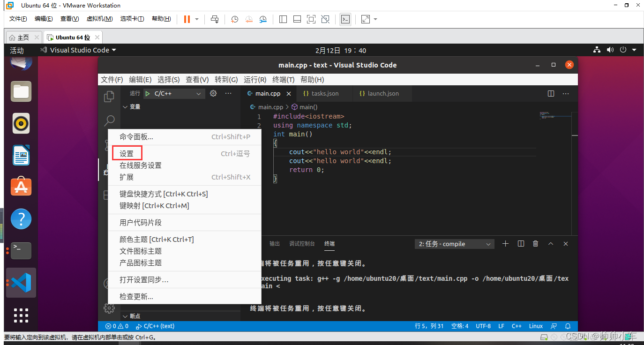This screenshot has width=644, height=345.
Task: Click the debug view more actions ellipsis
Action: coord(228,93)
